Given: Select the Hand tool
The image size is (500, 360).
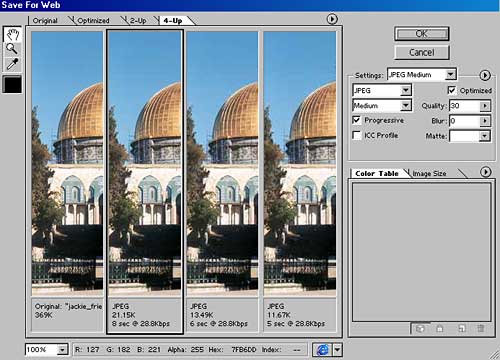Looking at the screenshot, I should coord(13,34).
